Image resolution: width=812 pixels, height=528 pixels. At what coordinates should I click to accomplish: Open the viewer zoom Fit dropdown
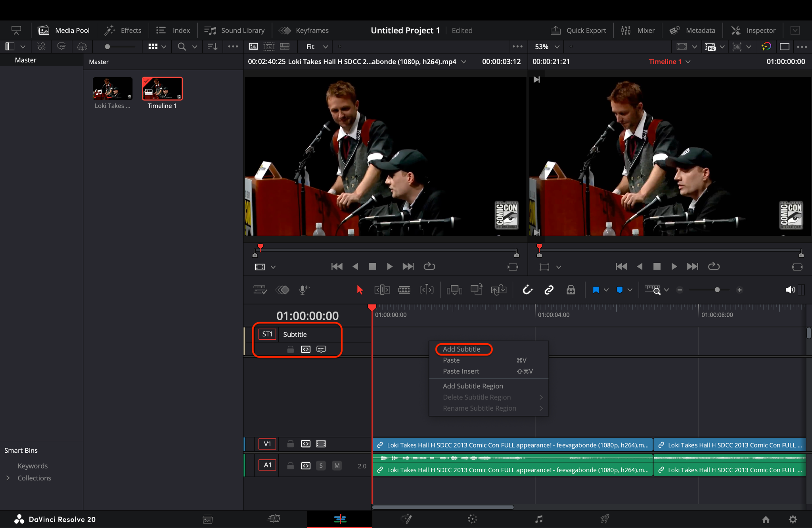314,46
